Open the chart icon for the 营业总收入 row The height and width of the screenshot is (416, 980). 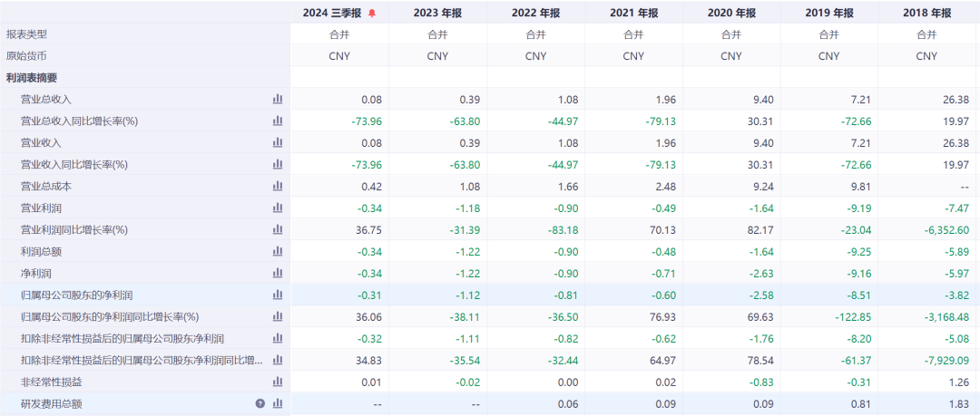(278, 99)
